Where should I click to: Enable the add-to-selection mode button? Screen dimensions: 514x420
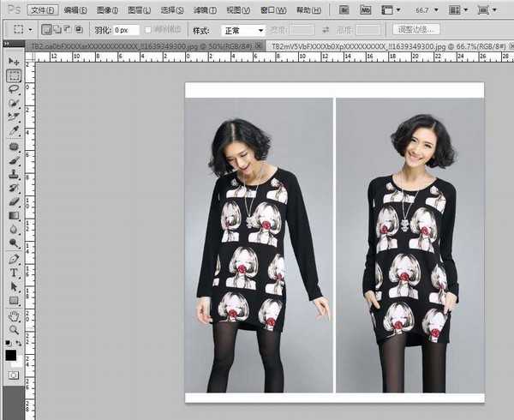click(x=57, y=30)
